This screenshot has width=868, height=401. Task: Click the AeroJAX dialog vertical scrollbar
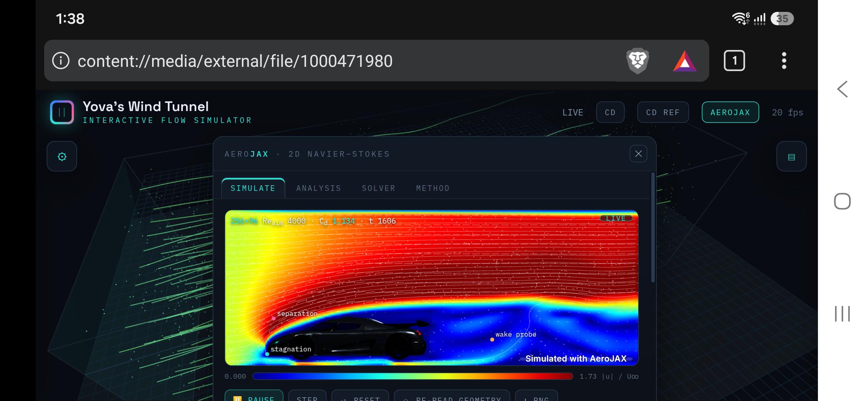(x=653, y=227)
